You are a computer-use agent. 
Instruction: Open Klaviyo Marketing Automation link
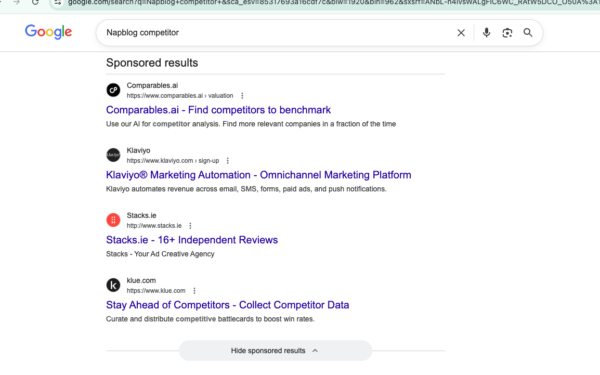point(259,175)
